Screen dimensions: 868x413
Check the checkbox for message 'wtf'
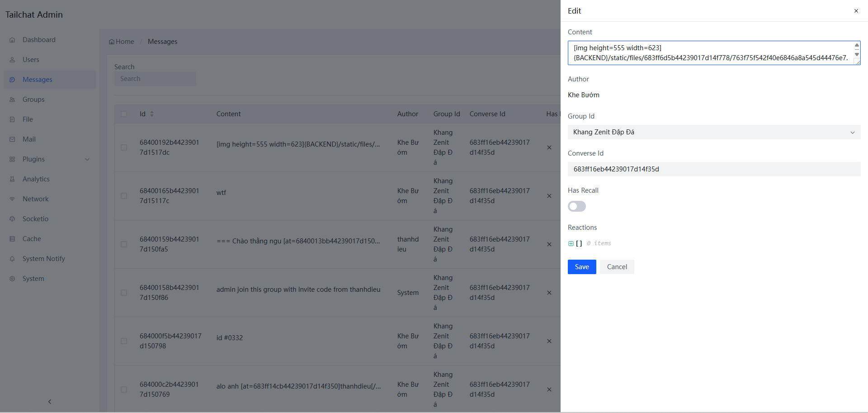124,196
